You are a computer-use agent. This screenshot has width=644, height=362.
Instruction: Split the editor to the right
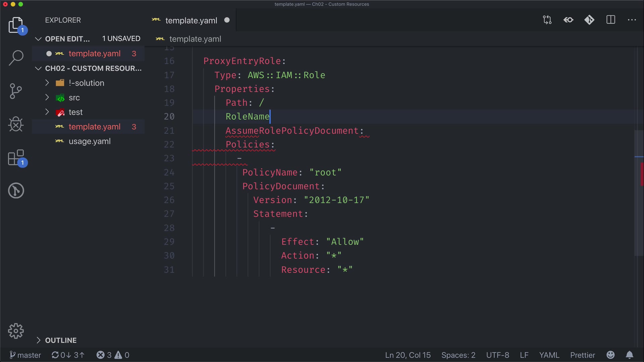(611, 20)
